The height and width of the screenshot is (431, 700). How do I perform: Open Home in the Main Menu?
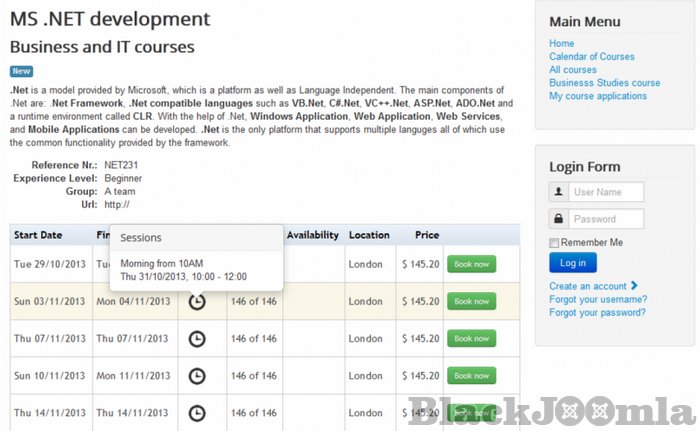562,44
